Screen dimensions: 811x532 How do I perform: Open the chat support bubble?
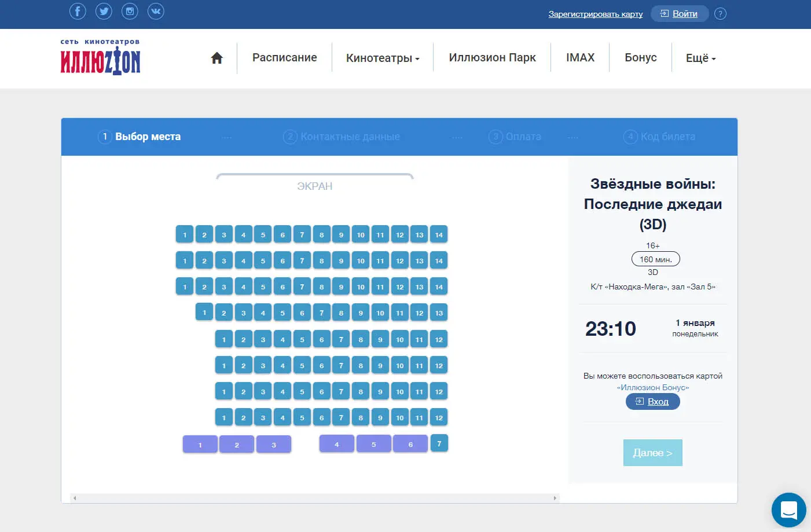pos(789,510)
